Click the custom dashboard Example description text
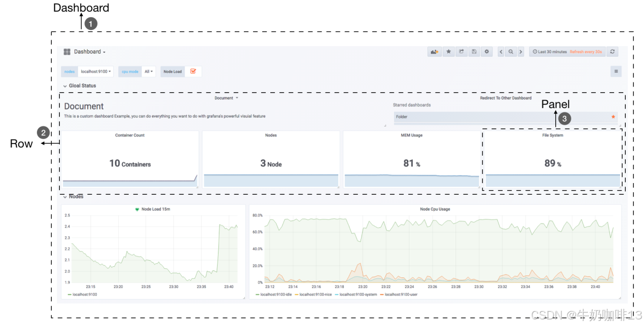The height and width of the screenshot is (326, 644). (x=164, y=116)
